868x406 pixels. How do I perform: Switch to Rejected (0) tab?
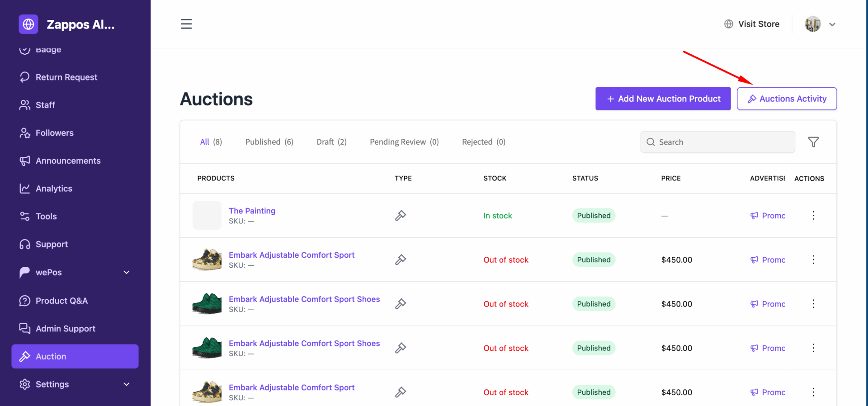pos(484,142)
